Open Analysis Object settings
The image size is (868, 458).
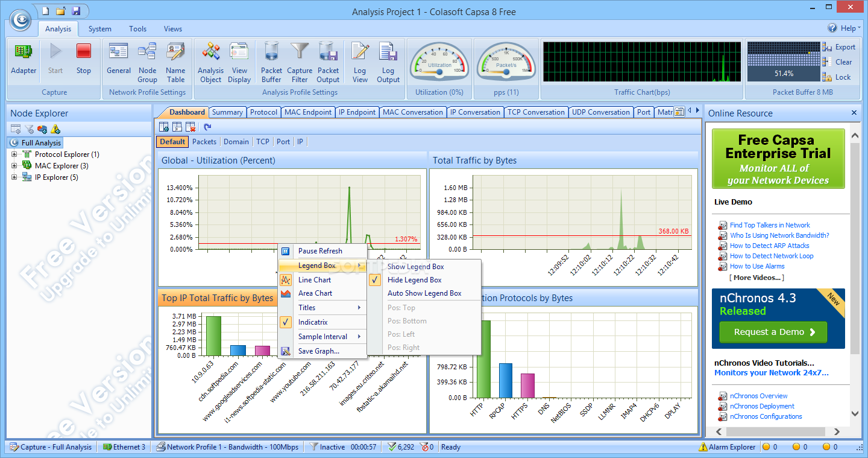click(x=210, y=63)
